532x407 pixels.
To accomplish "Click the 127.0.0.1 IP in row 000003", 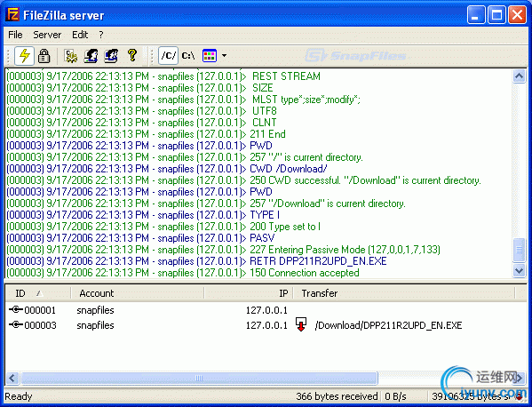I will tap(266, 325).
